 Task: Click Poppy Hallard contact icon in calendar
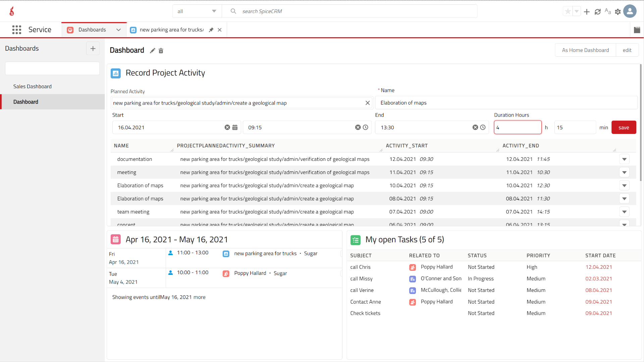tap(226, 274)
